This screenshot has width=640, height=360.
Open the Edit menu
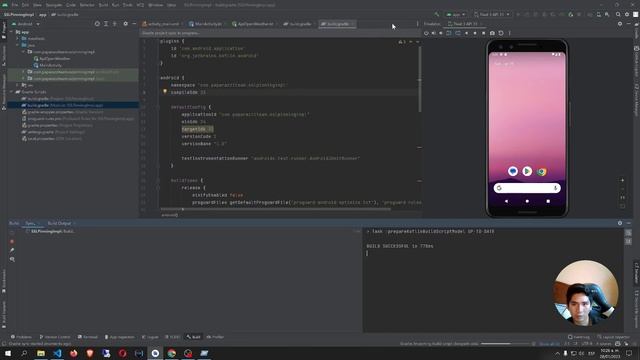coord(25,5)
